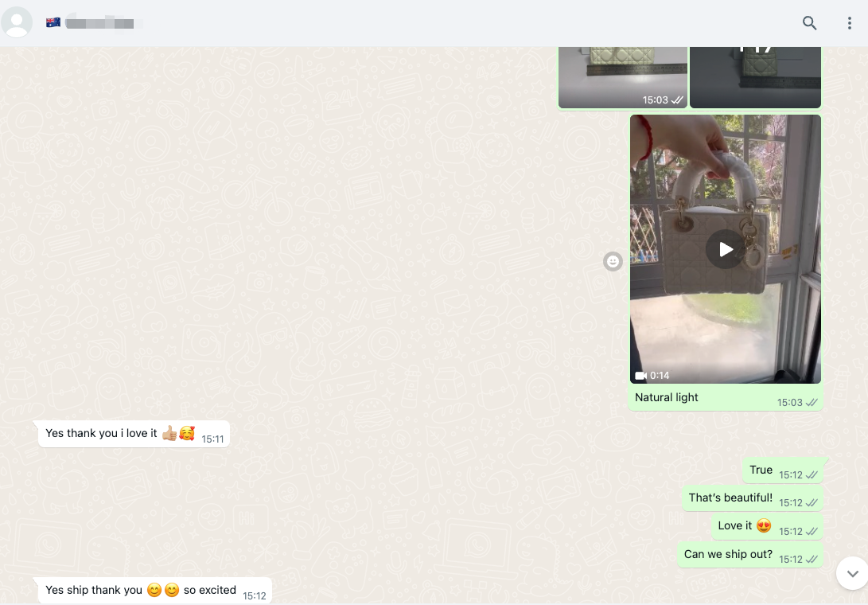Open the three-dot chat menu
The image size is (868, 605).
tap(849, 23)
